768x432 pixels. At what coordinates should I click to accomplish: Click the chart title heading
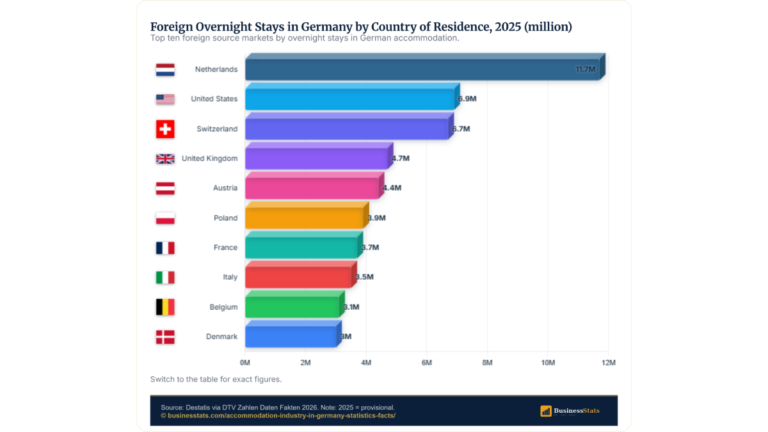coord(361,26)
